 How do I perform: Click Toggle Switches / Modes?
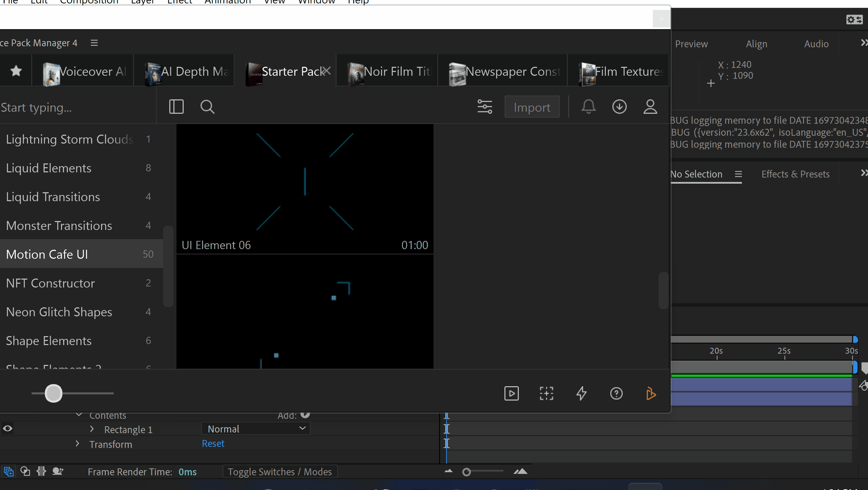[280, 472]
